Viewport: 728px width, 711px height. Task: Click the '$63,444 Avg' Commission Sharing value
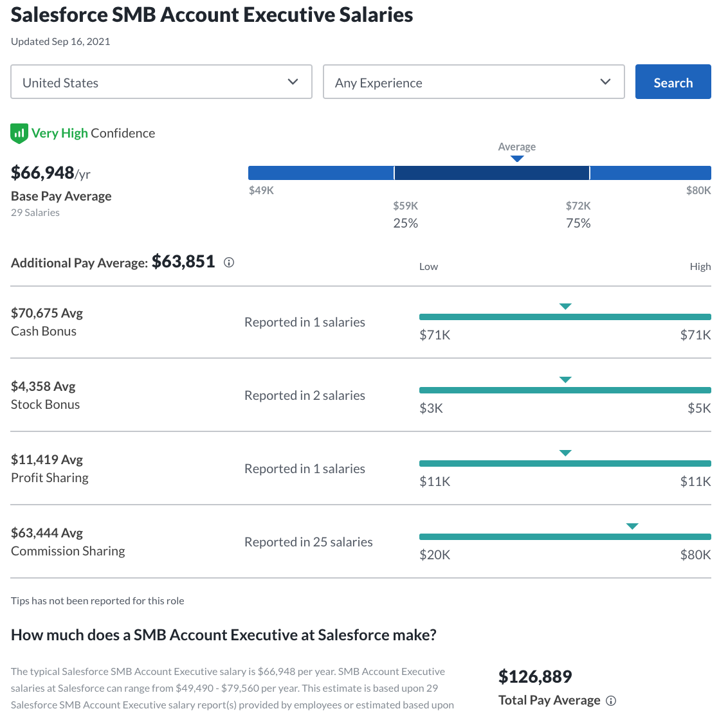(x=47, y=533)
